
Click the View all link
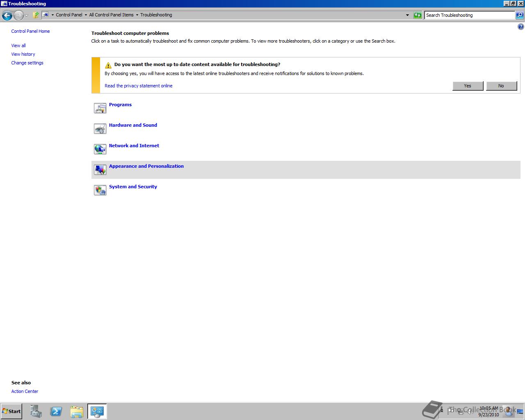click(18, 46)
